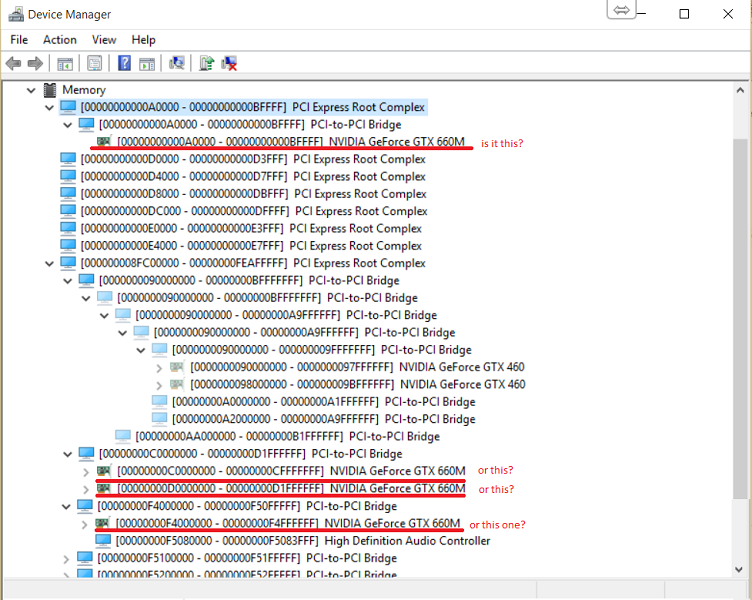Click the blue question mark Help icon

click(x=124, y=63)
